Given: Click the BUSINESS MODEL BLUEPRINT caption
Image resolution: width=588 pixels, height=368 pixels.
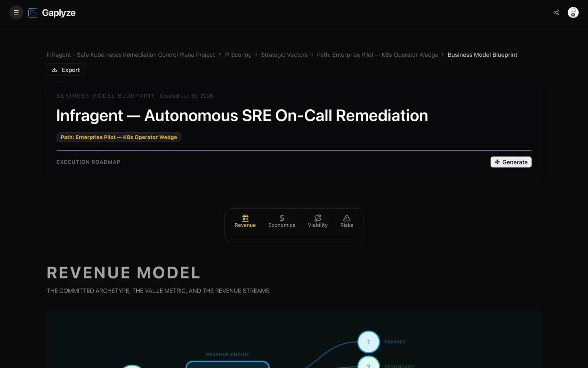Looking at the screenshot, I should (105, 96).
